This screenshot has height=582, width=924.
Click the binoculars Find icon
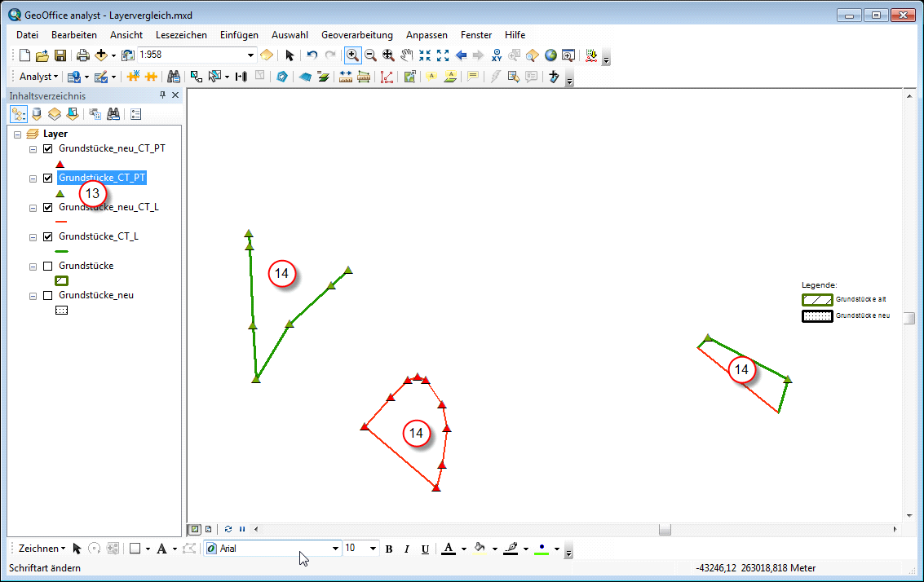pos(173,77)
